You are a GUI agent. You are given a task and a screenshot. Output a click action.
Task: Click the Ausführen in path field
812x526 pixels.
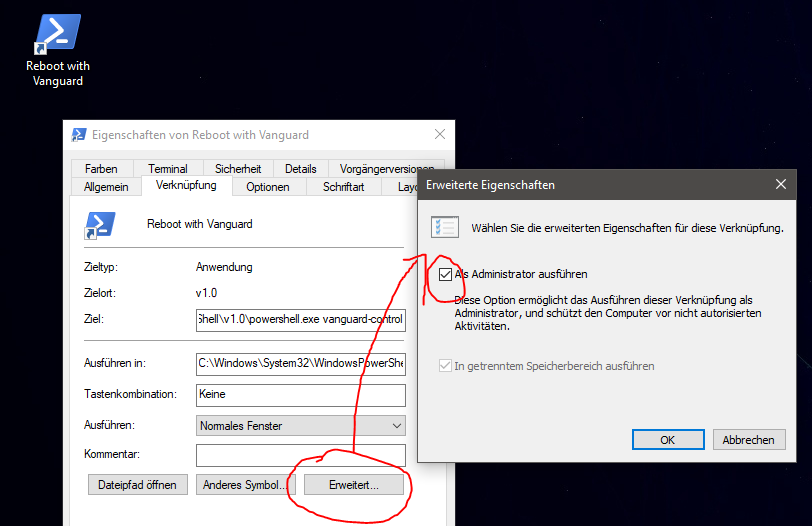tap(300, 363)
